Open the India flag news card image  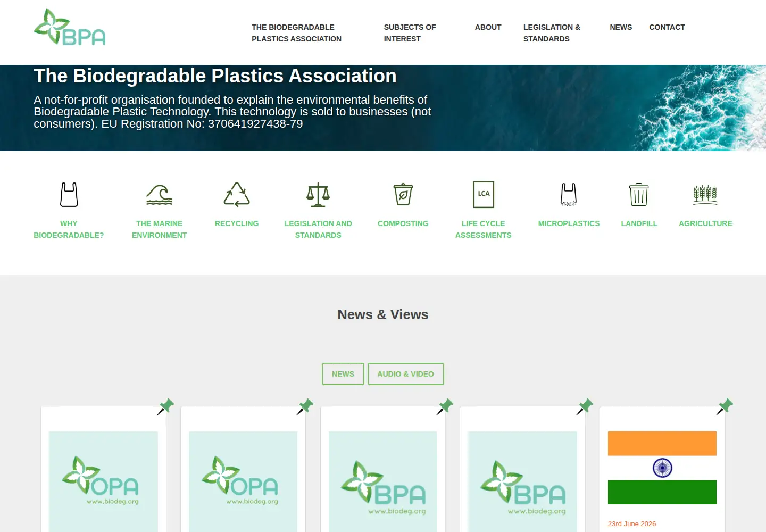662,468
